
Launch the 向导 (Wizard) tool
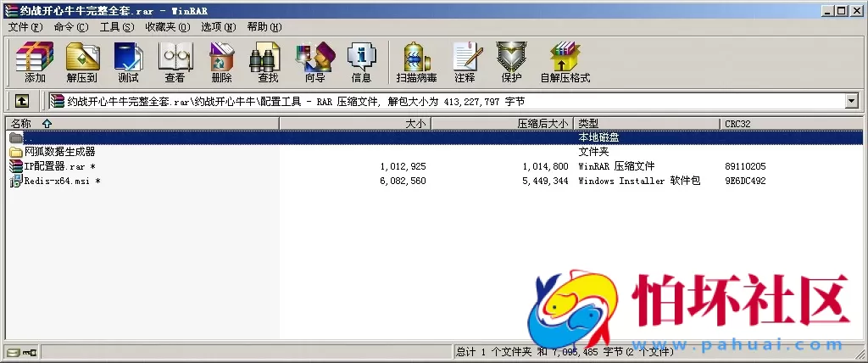(x=315, y=57)
